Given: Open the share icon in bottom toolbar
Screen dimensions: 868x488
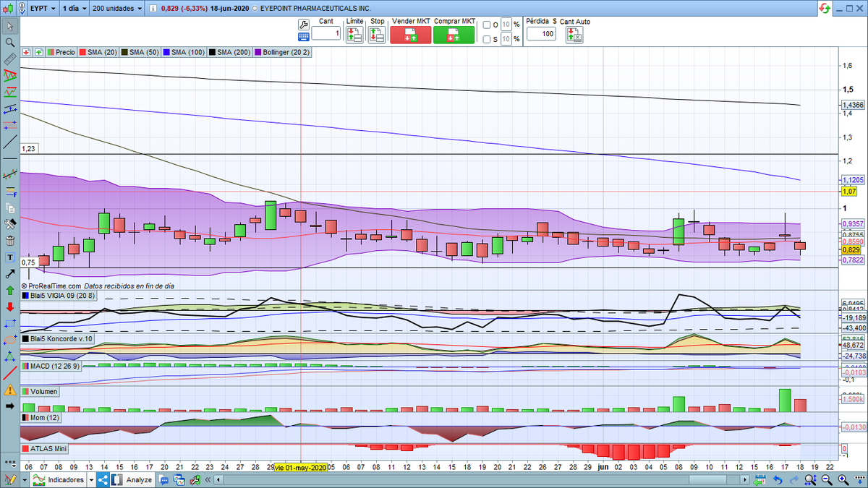Looking at the screenshot, I should [x=102, y=479].
